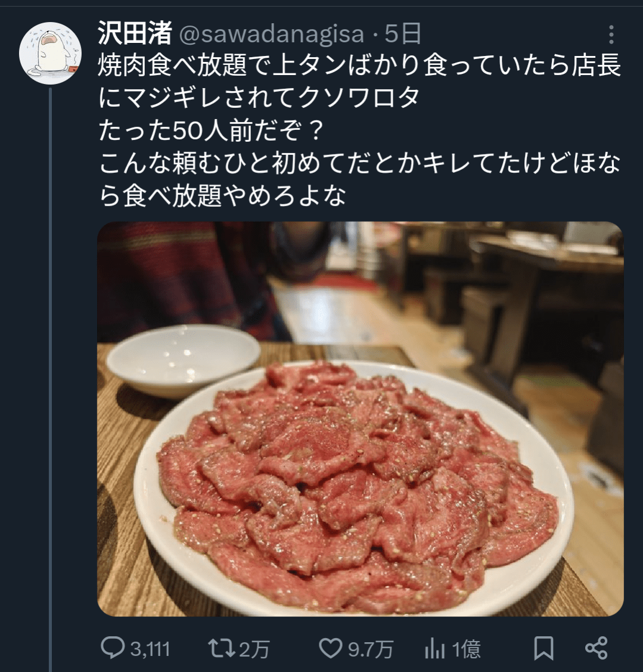The height and width of the screenshot is (672, 643).
Task: Click the @sawadanagisa handle
Action: 272,35
